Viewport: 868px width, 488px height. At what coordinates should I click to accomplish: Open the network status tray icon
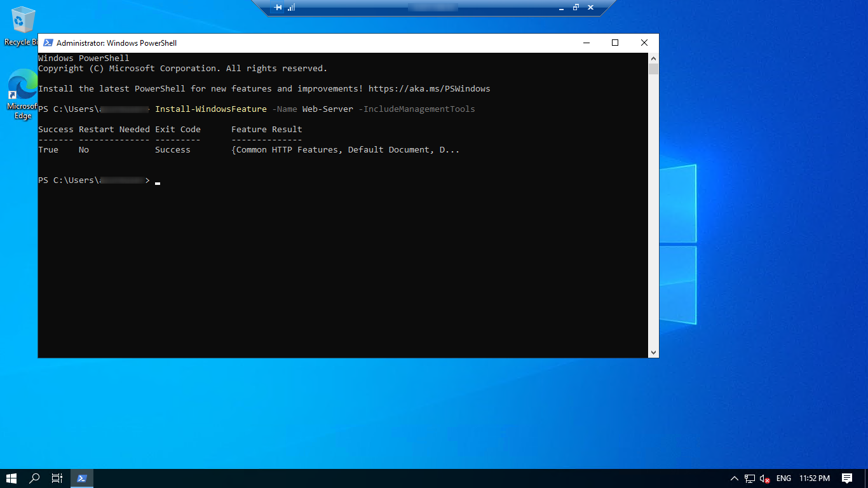click(x=750, y=478)
